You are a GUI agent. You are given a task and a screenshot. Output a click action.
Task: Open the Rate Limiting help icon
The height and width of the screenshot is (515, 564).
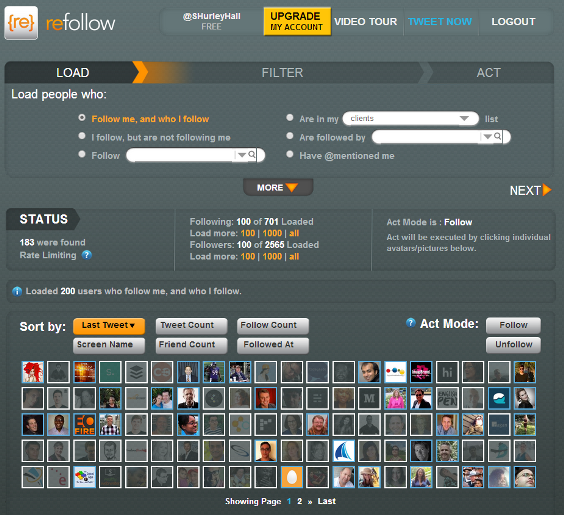tap(87, 255)
